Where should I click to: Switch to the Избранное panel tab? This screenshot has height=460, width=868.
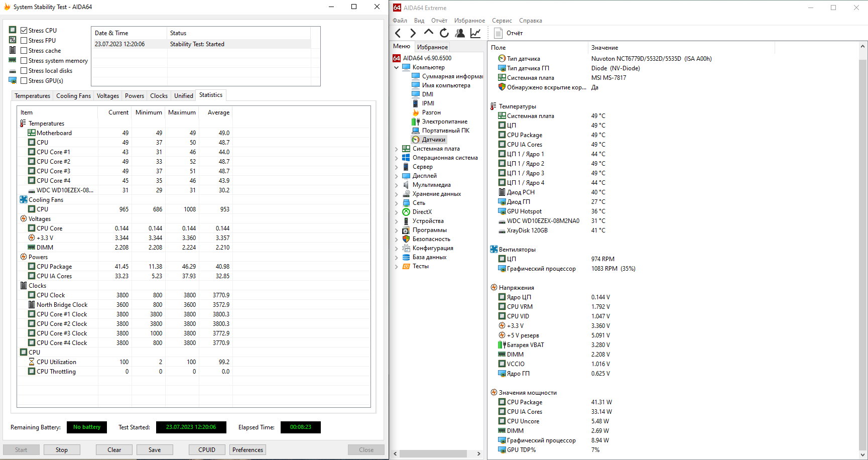point(432,47)
